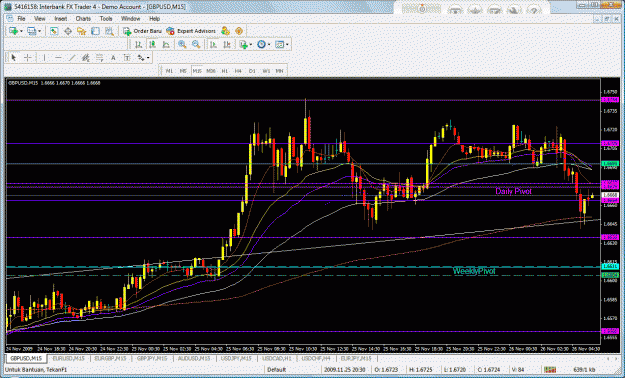Open the Insert menu
Viewport: 625px width, 378px height.
61,19
